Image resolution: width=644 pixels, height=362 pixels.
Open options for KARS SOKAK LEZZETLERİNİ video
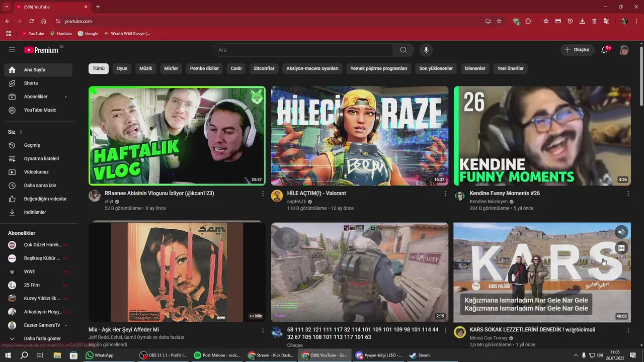628,330
